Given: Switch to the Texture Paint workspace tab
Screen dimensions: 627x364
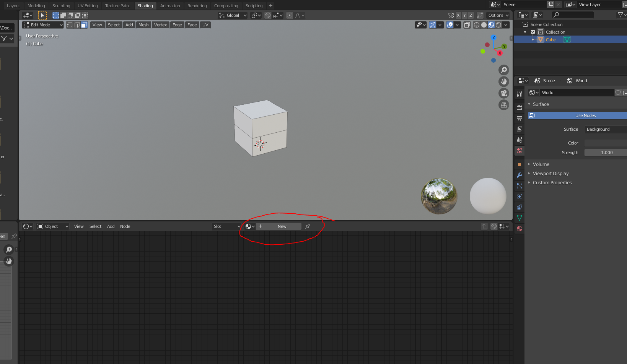Looking at the screenshot, I should click(x=117, y=6).
